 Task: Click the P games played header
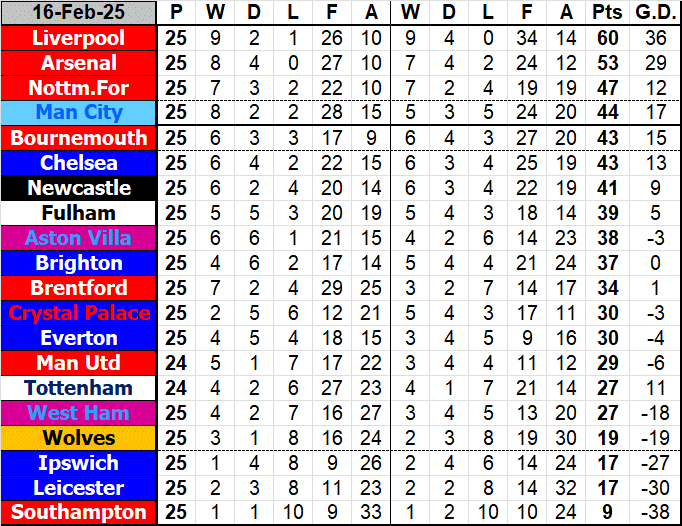coord(176,13)
